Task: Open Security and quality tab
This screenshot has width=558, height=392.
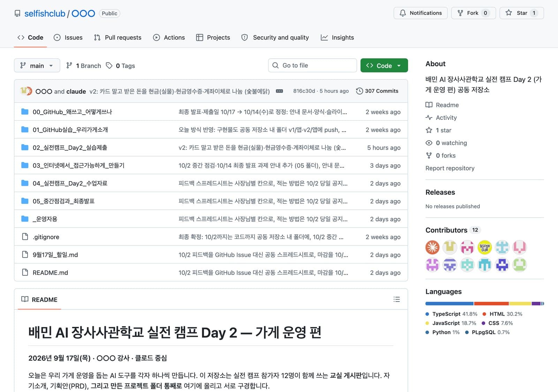Action: (275, 38)
